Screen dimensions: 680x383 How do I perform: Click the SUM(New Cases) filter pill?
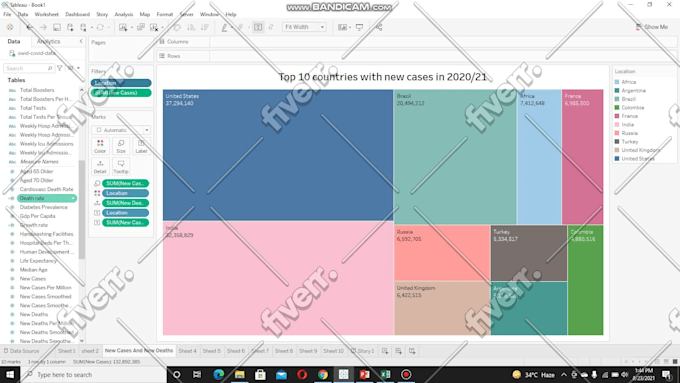(x=121, y=93)
